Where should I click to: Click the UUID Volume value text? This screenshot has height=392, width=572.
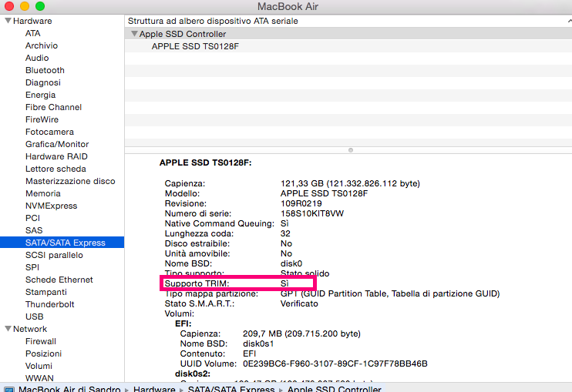pos(335,364)
